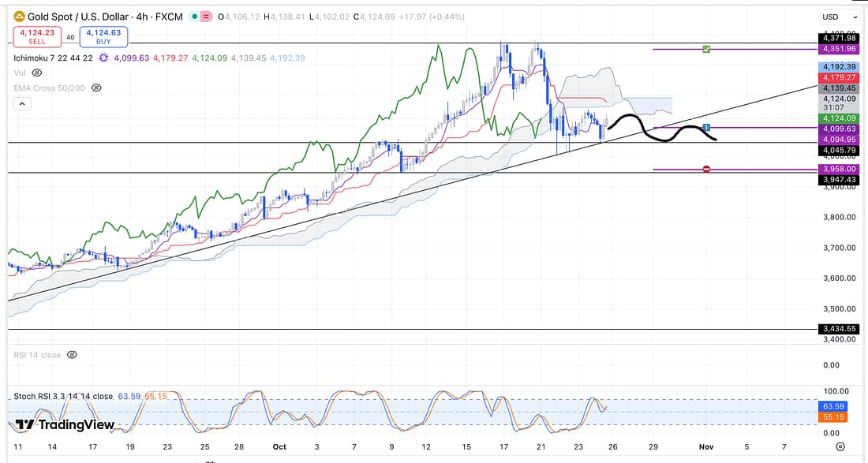This screenshot has width=868, height=463.
Task: Unhide the EMA Cross 50/200 indicator
Action: click(x=96, y=88)
